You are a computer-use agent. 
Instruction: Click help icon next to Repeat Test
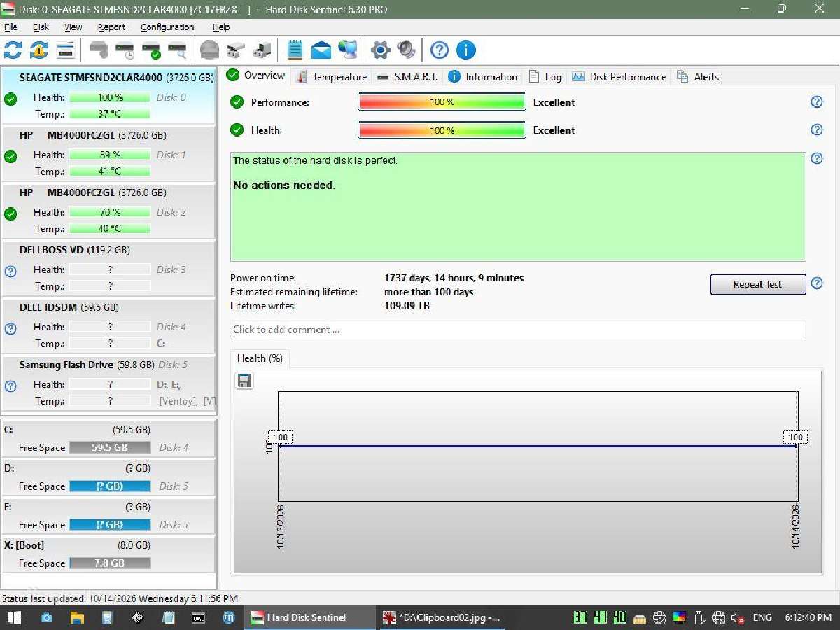(x=817, y=284)
